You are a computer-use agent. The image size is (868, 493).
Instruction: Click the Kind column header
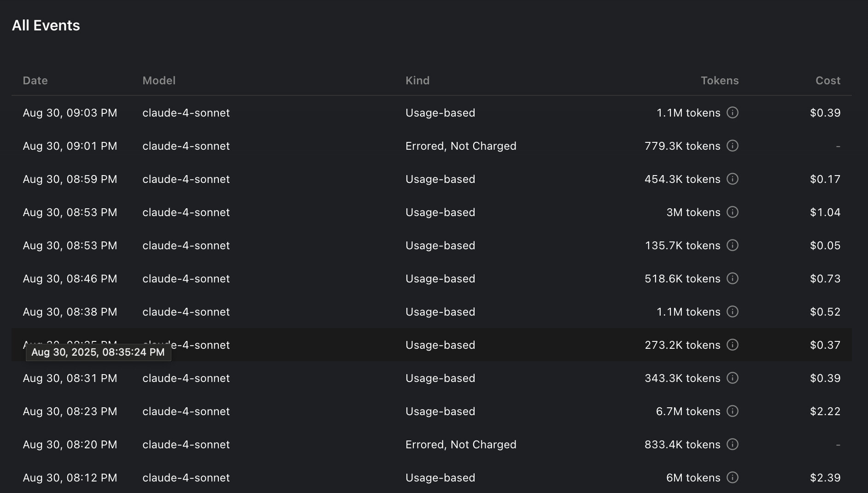tap(417, 81)
